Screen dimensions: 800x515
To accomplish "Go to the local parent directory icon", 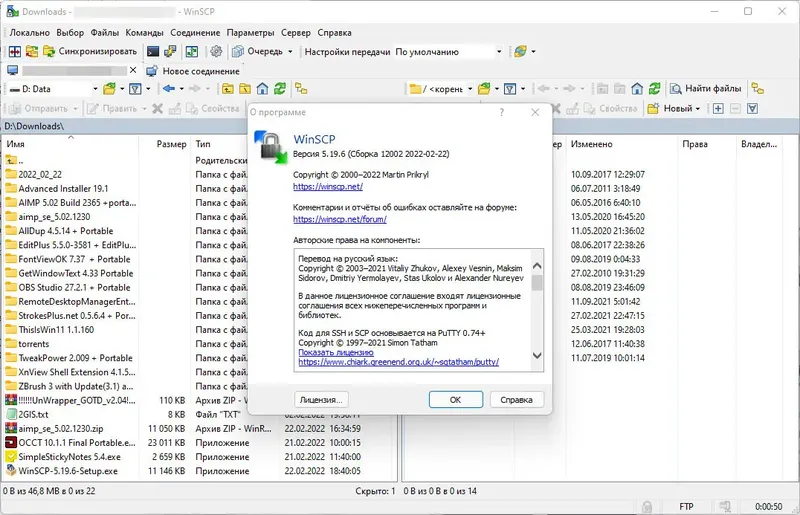I will 228,89.
